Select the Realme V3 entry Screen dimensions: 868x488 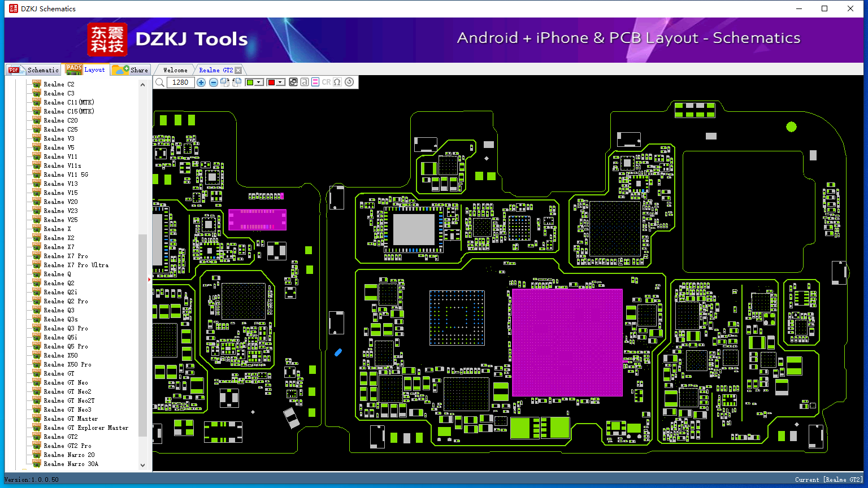(59, 138)
